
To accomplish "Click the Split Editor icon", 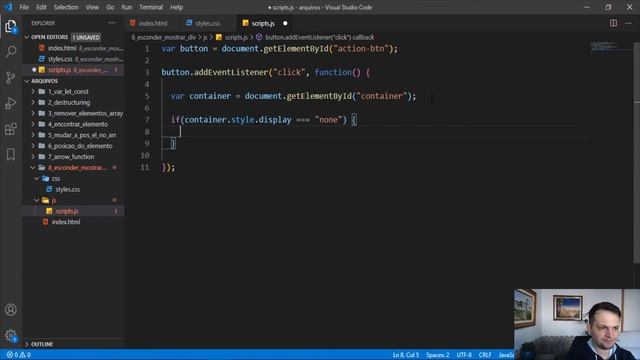I will coord(613,23).
